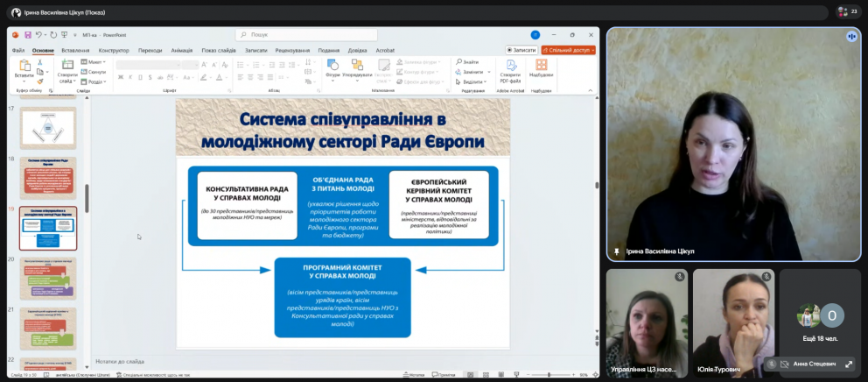The height and width of the screenshot is (382, 868).
Task: Select slide 20 thumbnail in the slide panel
Action: tap(48, 278)
